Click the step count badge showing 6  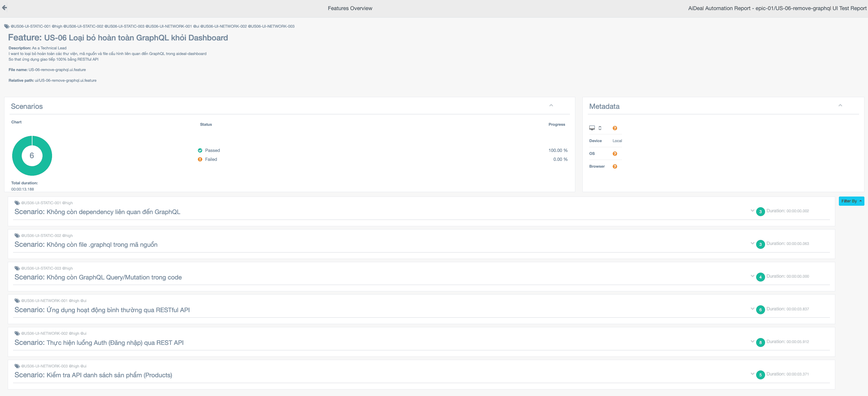coord(760,310)
